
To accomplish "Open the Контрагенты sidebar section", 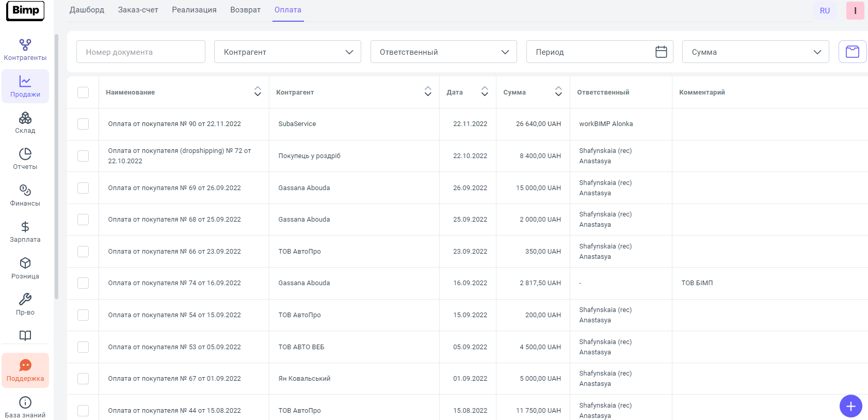I will (x=25, y=50).
